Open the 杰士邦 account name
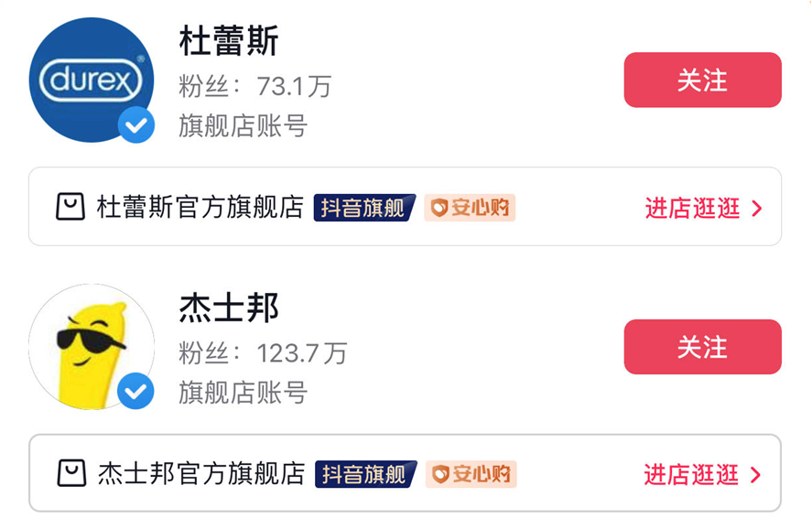812x529 pixels. click(x=228, y=308)
